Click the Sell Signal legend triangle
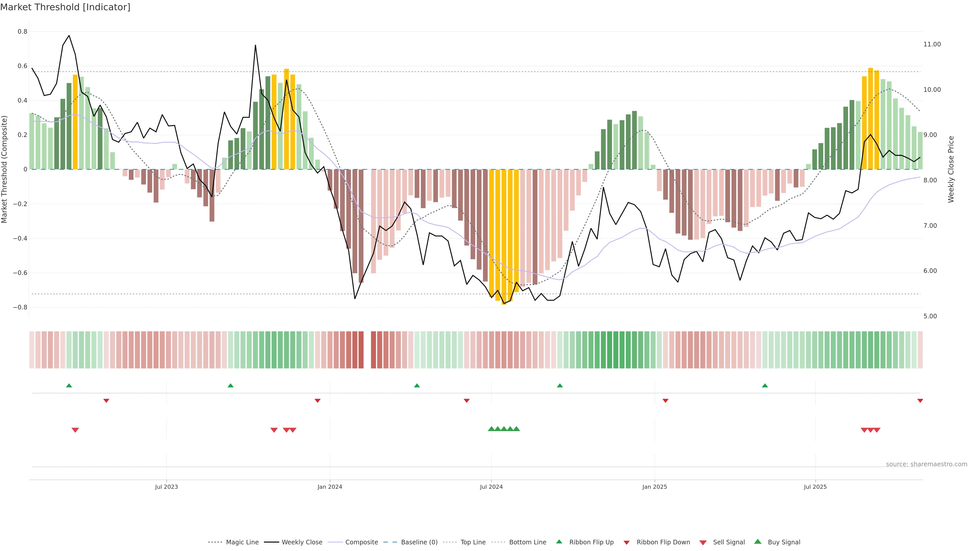 point(703,543)
